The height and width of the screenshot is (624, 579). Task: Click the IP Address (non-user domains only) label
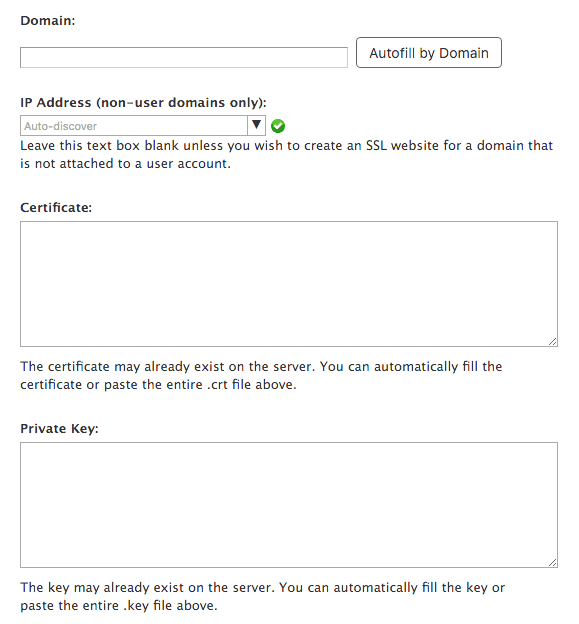143,103
